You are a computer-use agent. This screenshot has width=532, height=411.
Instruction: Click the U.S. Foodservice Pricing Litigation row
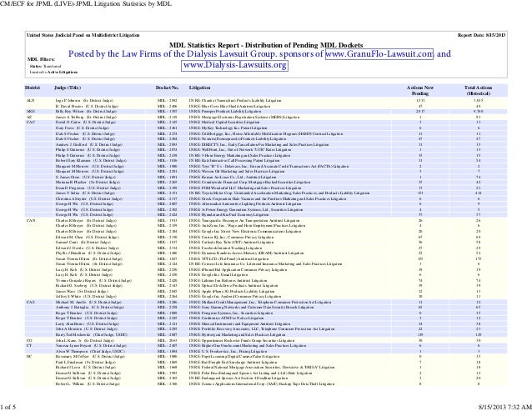(x=266, y=351)
